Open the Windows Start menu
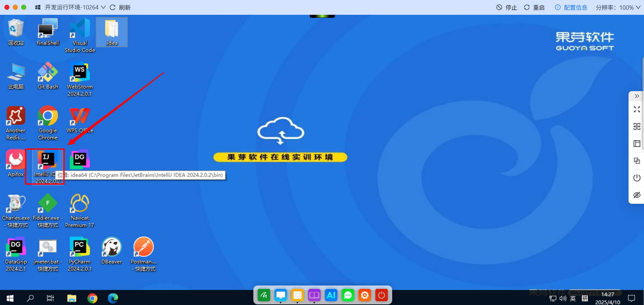 point(10,298)
